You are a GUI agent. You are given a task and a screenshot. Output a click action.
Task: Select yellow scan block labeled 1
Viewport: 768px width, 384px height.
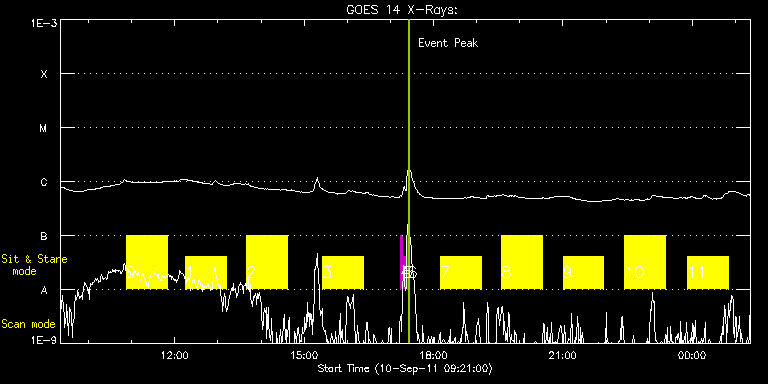pos(206,272)
